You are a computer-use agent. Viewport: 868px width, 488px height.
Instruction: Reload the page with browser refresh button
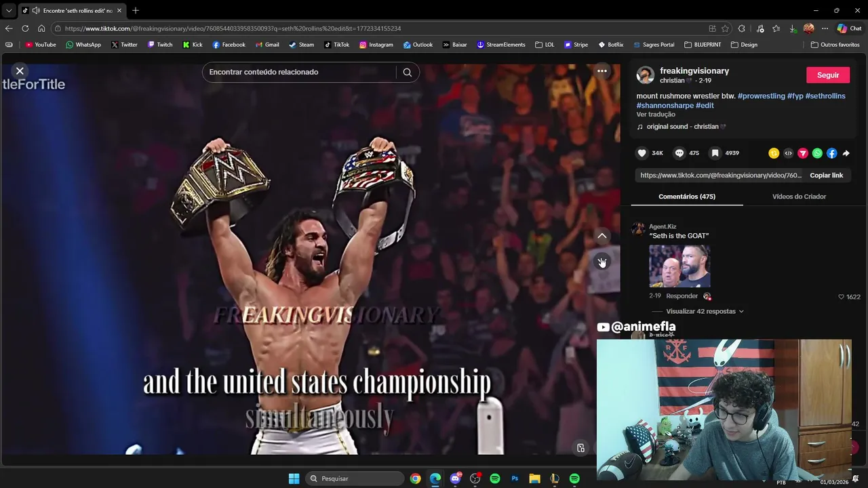tap(25, 28)
